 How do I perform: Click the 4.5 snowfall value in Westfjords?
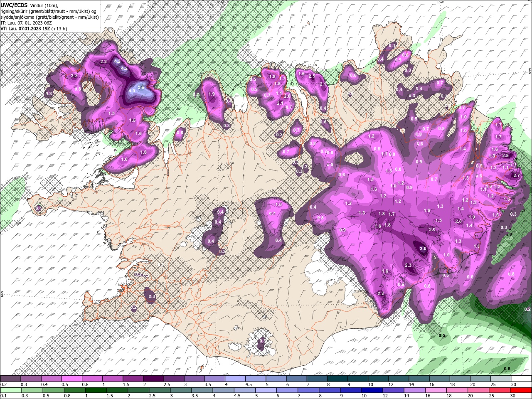click(x=132, y=91)
